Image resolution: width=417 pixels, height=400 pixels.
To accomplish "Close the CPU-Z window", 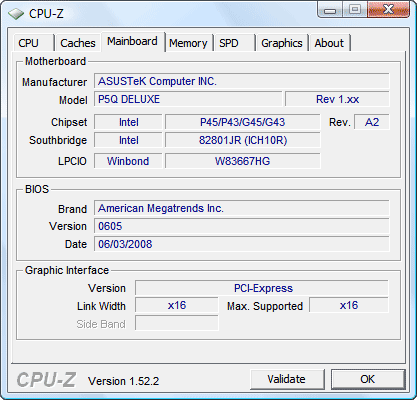I will click(388, 10).
